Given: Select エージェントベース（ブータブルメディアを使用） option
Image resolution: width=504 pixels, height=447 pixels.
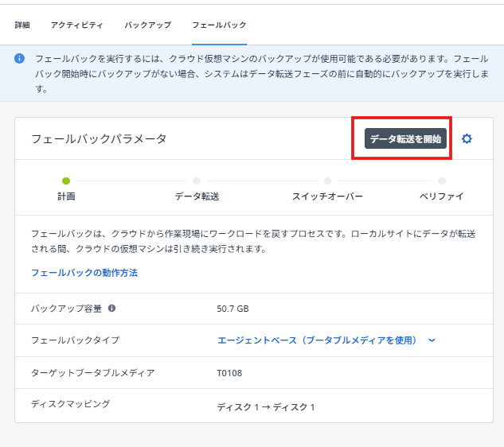Looking at the screenshot, I should tap(317, 340).
